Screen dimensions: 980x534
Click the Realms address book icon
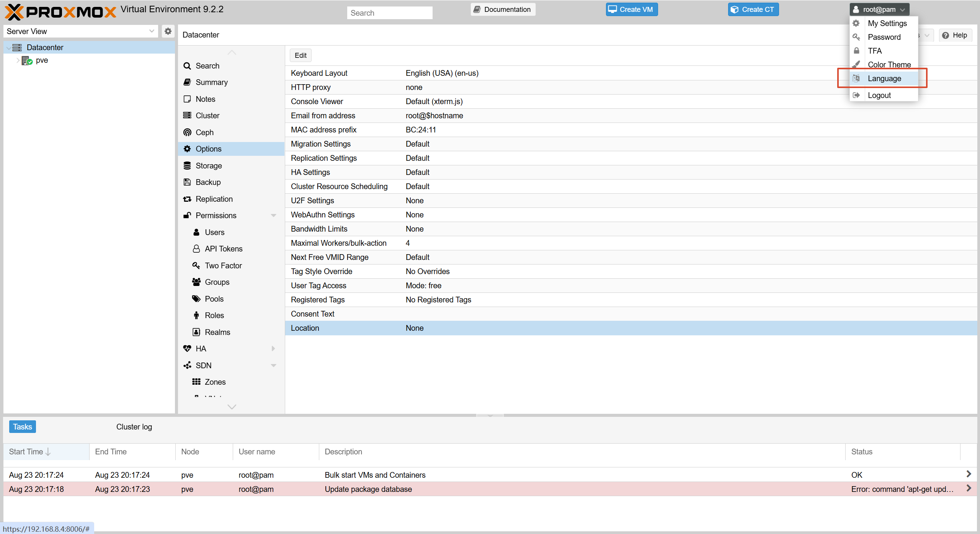(x=196, y=332)
